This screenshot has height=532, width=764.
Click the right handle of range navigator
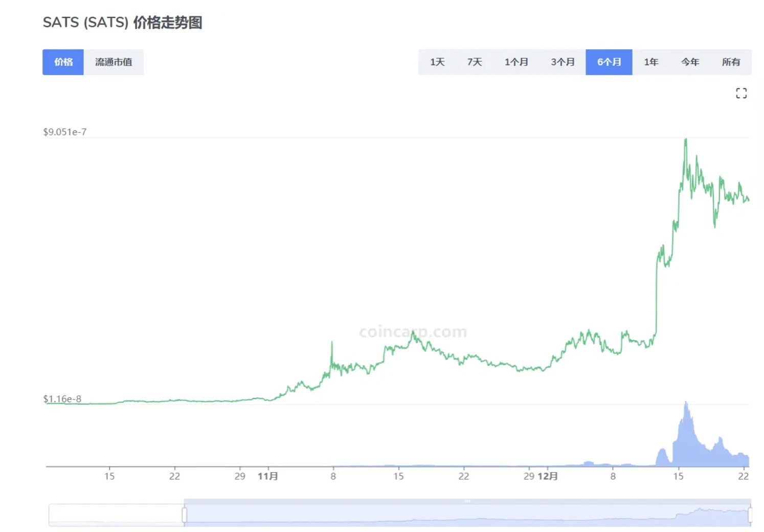pyautogui.click(x=750, y=515)
